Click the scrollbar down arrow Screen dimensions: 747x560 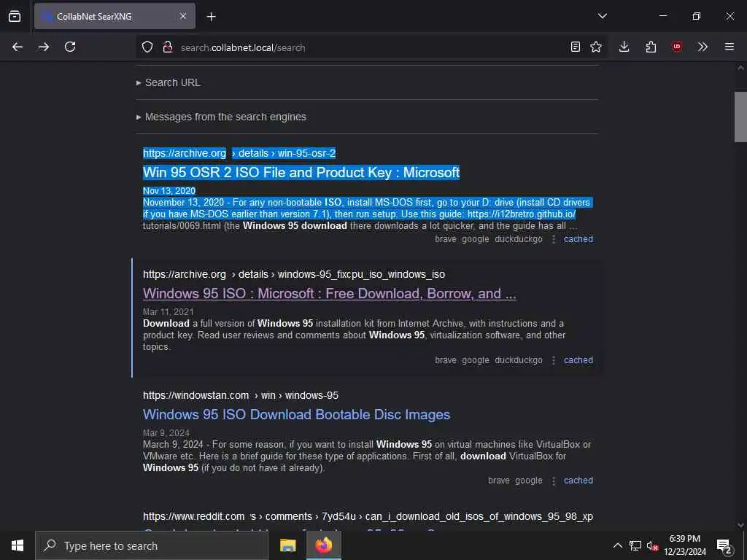tap(740, 525)
